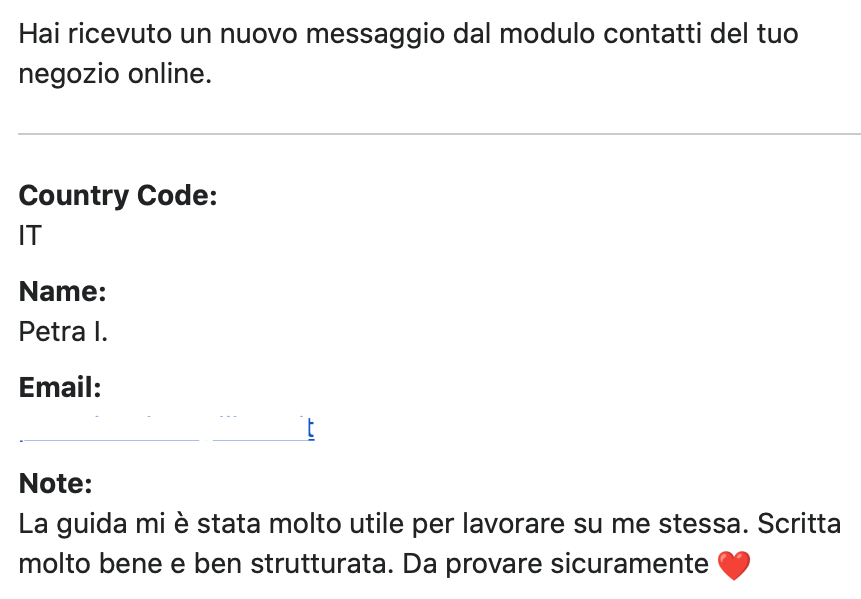Click the words "La guida" in the note
Image resolution: width=861 pixels, height=599 pixels.
click(66, 524)
